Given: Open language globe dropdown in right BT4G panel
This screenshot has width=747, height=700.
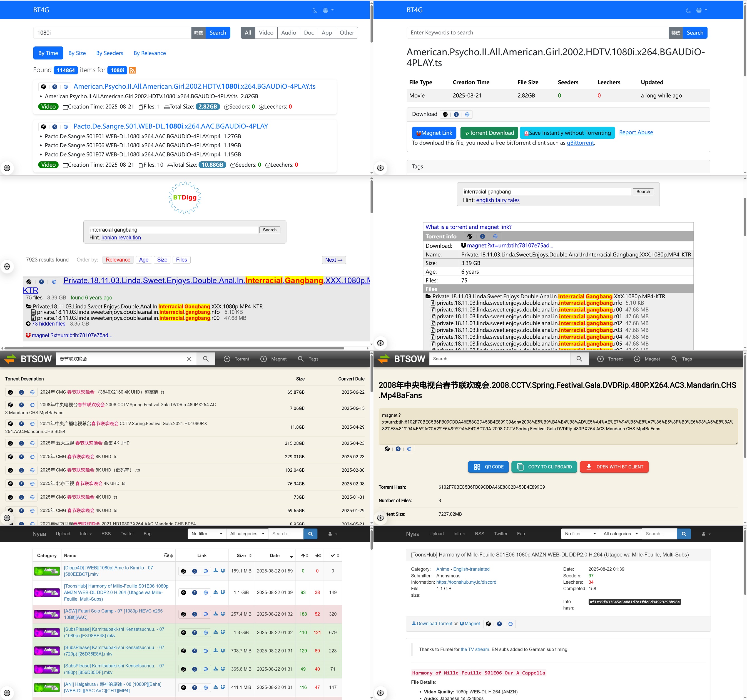Looking at the screenshot, I should point(701,10).
